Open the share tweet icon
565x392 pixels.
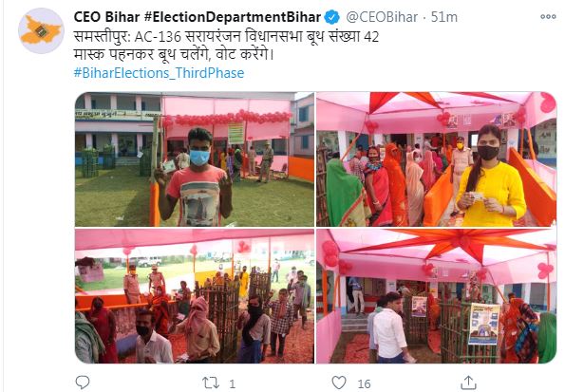[x=468, y=383]
